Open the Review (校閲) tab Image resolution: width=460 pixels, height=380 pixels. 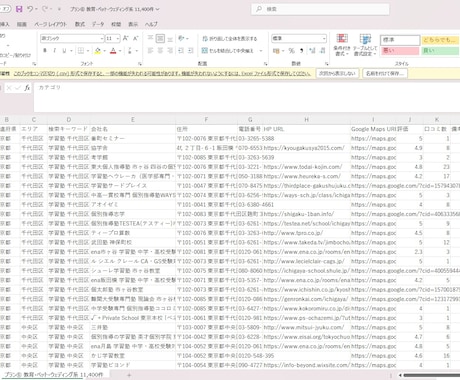coord(116,24)
